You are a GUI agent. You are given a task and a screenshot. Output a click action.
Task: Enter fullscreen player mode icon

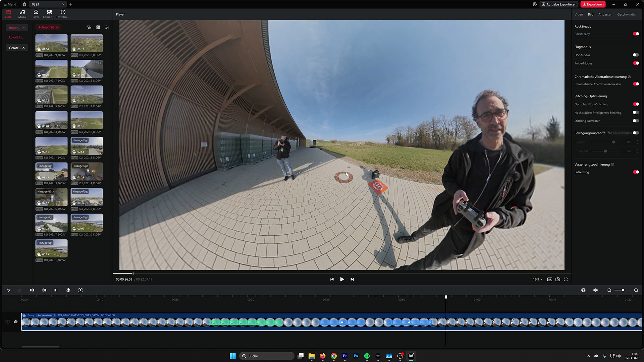(566, 279)
